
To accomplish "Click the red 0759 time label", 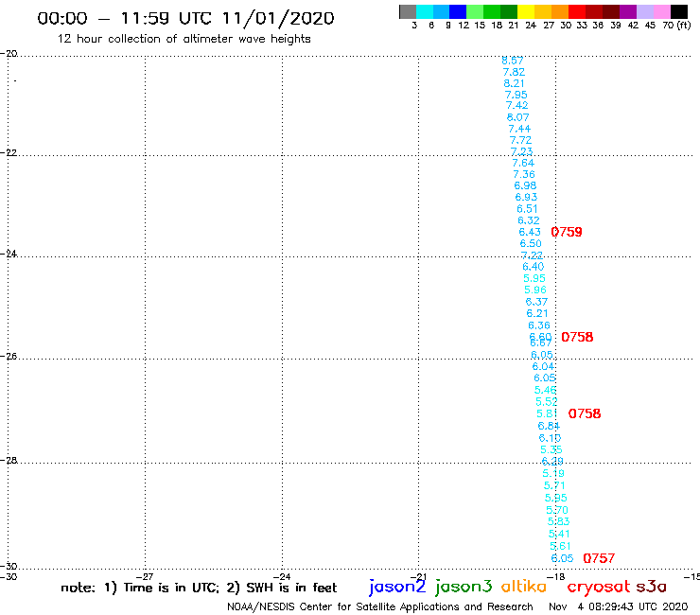I will [x=567, y=232].
